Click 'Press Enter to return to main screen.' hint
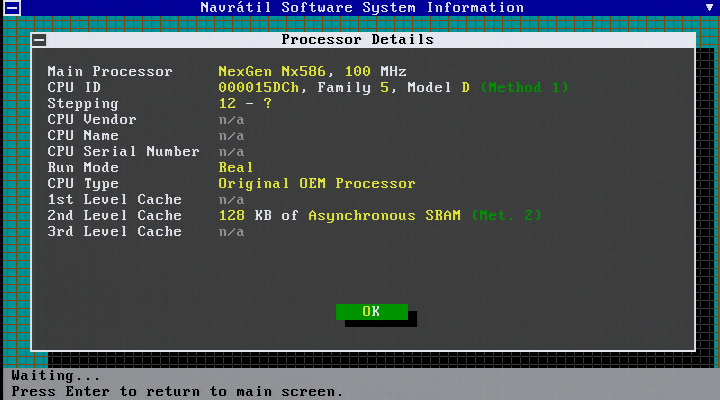Viewport: 720px width, 400px height. pos(177,392)
